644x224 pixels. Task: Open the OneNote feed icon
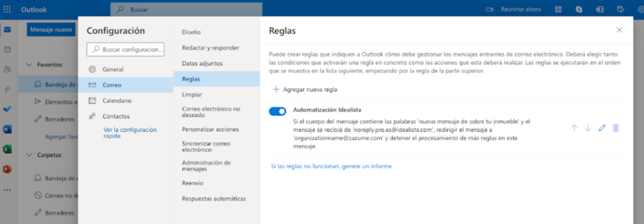[x=600, y=10]
